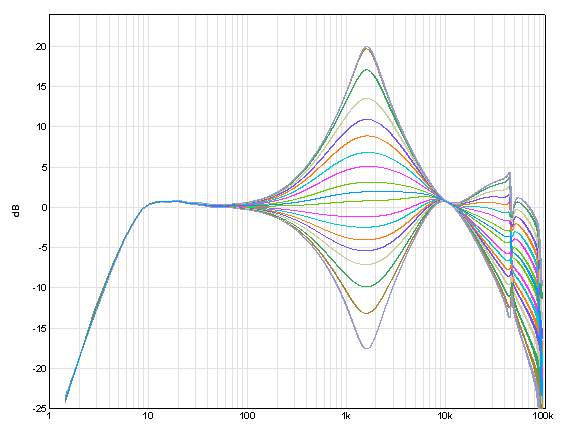The width and height of the screenshot is (562, 430).
Task: Click the -5 dB y-axis label
Action: [x=43, y=248]
